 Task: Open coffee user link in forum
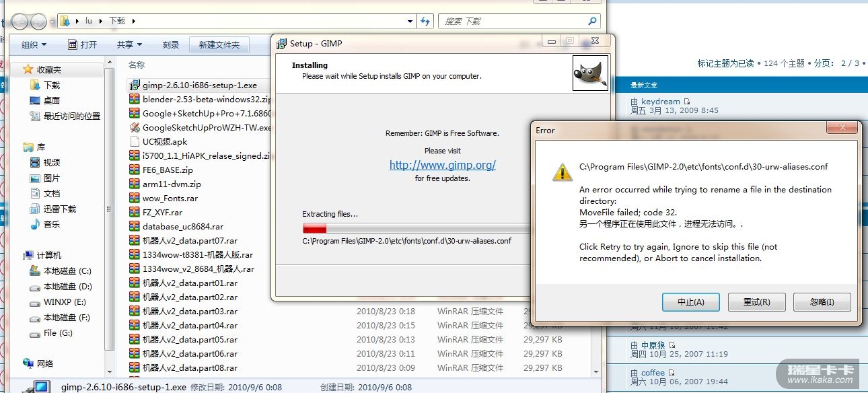(653, 372)
